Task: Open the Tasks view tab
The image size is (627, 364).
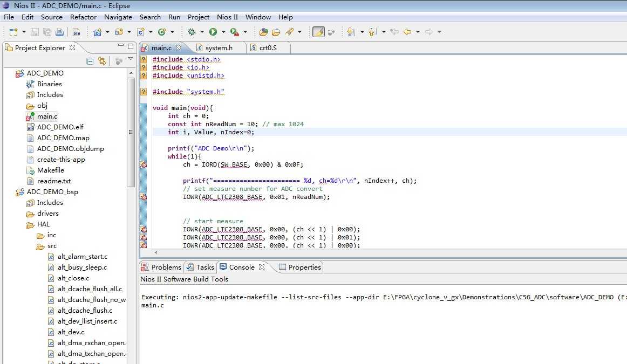Action: (201, 267)
